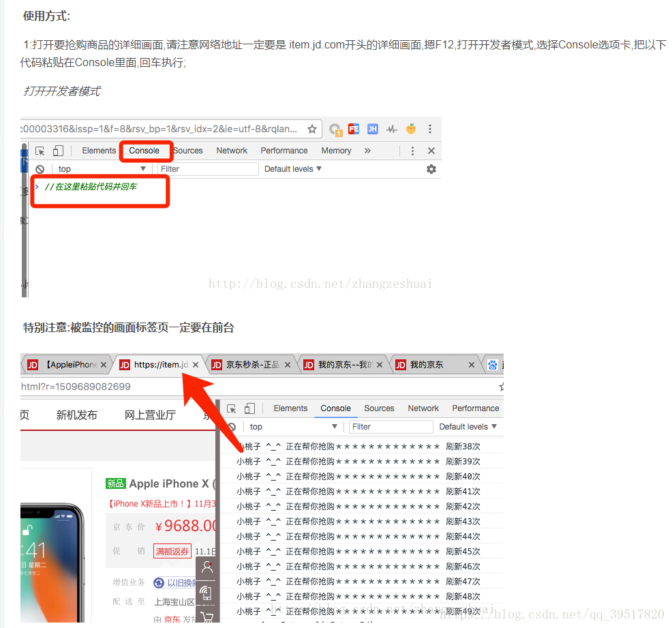Image resolution: width=672 pixels, height=628 pixels.
Task: Toggle the device toolbar in lower DevTools
Action: click(x=250, y=408)
